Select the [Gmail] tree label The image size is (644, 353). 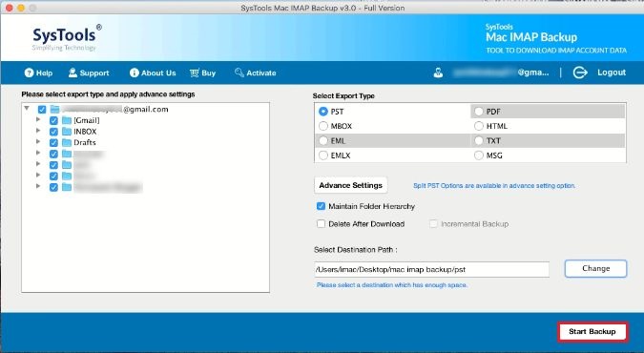87,120
